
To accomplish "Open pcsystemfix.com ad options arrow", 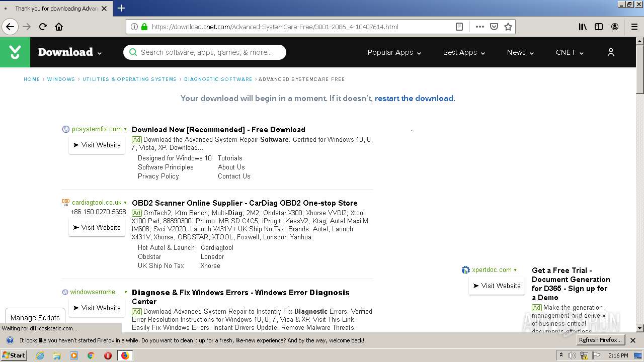I will 125,130.
